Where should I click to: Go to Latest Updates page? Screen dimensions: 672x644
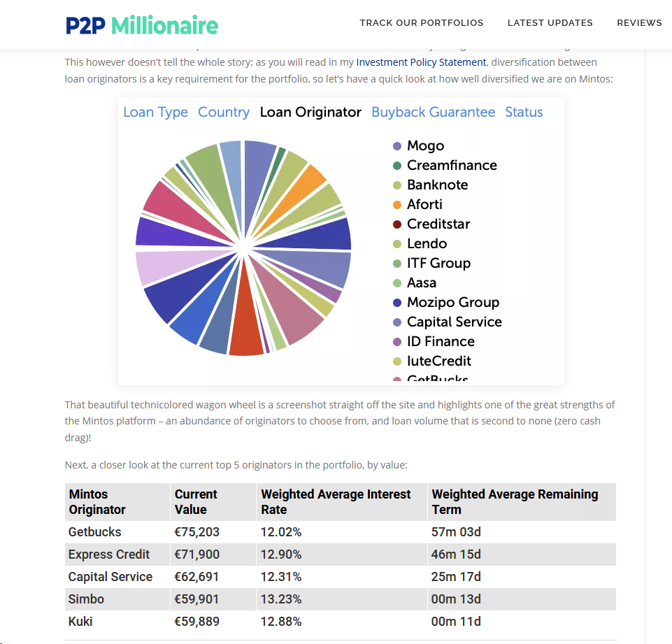pyautogui.click(x=550, y=23)
